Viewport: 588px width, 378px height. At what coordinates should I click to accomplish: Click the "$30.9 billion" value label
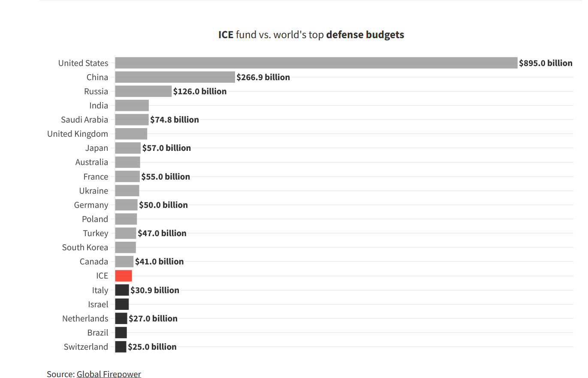pos(155,290)
